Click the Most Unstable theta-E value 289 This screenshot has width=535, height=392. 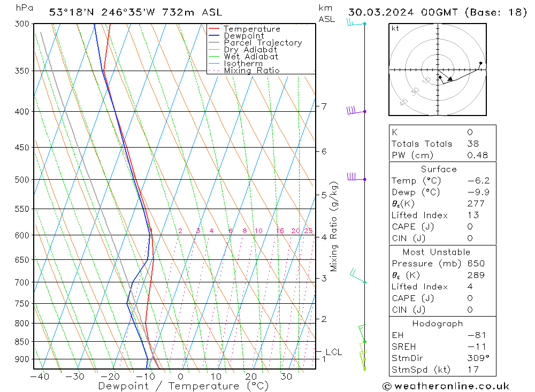(476, 275)
